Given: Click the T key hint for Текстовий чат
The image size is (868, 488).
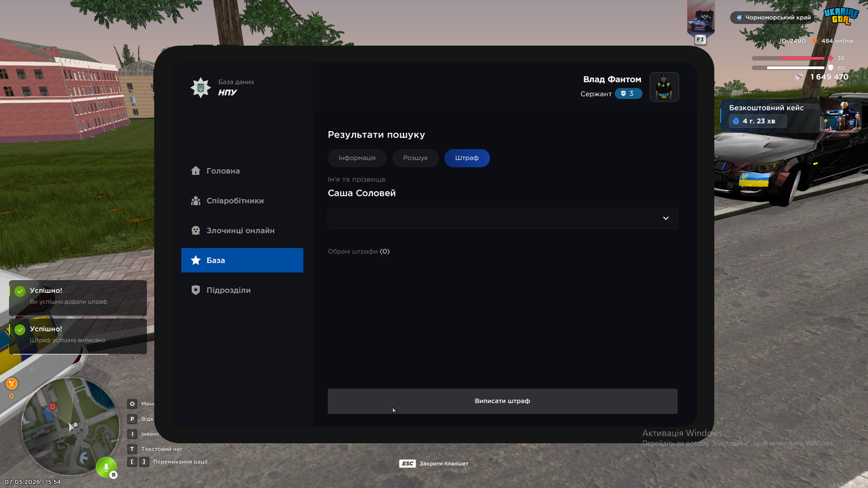Looking at the screenshot, I should click(132, 449).
